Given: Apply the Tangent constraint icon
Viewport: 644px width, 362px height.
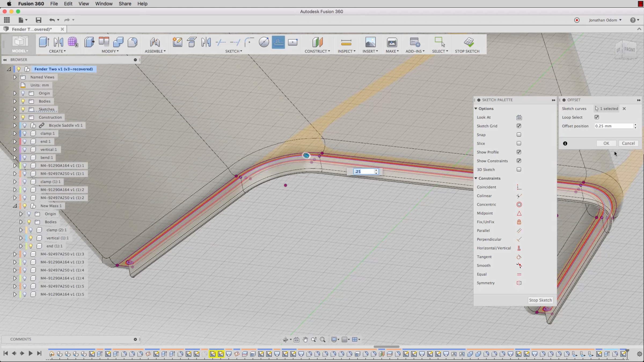Looking at the screenshot, I should (519, 257).
